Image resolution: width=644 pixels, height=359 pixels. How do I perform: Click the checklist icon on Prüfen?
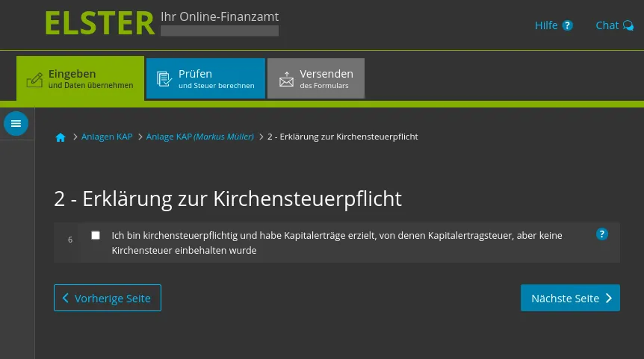[x=164, y=79]
